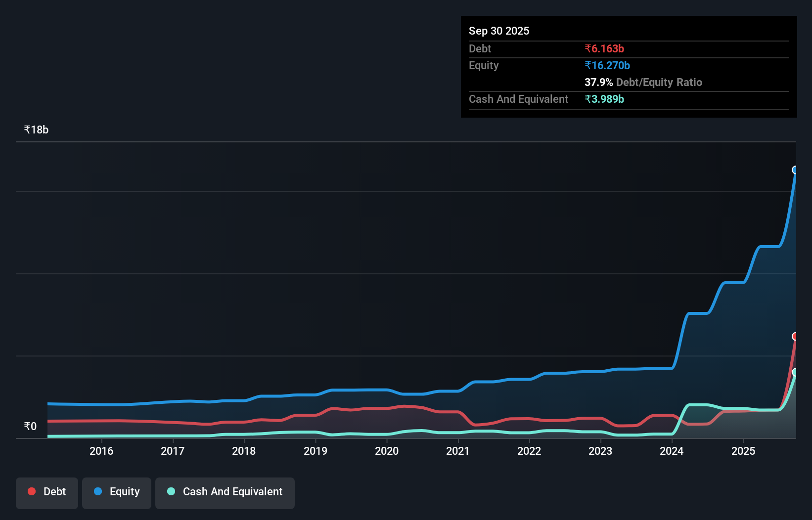Toggle the Cash And Equivalent series visibility
812x520 pixels.
225,492
